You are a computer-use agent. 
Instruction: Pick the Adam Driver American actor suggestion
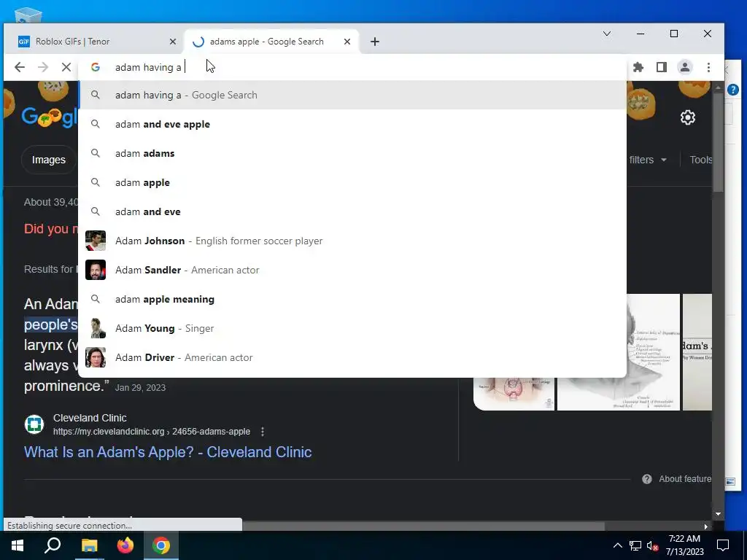pos(352,357)
